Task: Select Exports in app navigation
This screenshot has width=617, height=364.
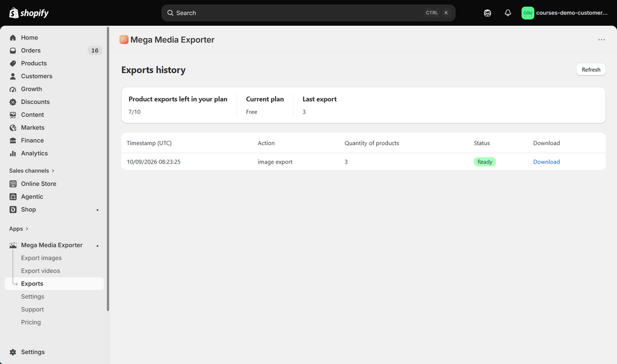Action: [x=55, y=284]
